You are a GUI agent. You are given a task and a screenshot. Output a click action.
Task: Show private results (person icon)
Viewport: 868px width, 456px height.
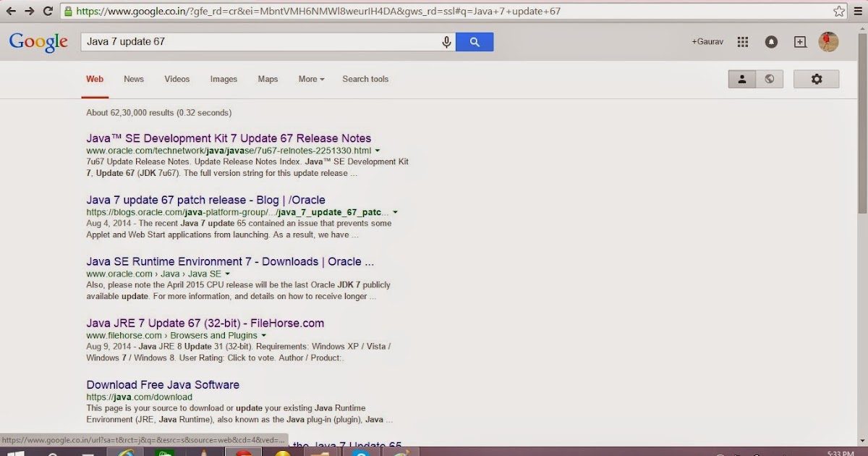pyautogui.click(x=742, y=79)
